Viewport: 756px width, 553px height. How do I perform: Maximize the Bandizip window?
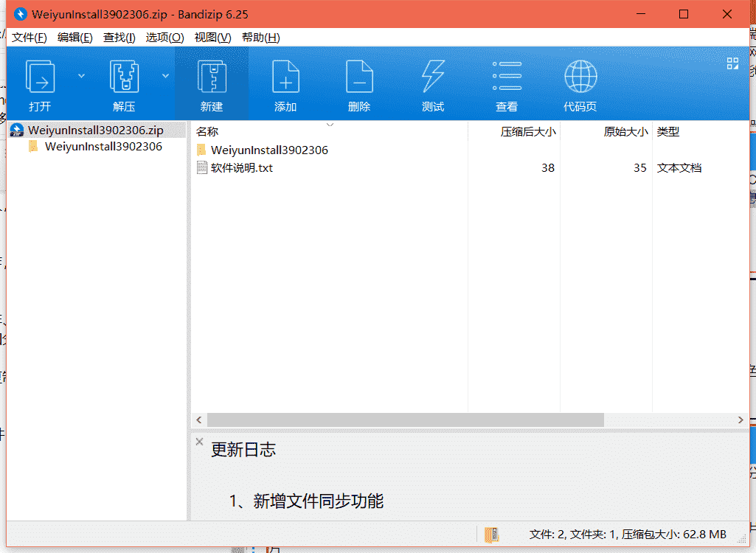[x=683, y=14]
